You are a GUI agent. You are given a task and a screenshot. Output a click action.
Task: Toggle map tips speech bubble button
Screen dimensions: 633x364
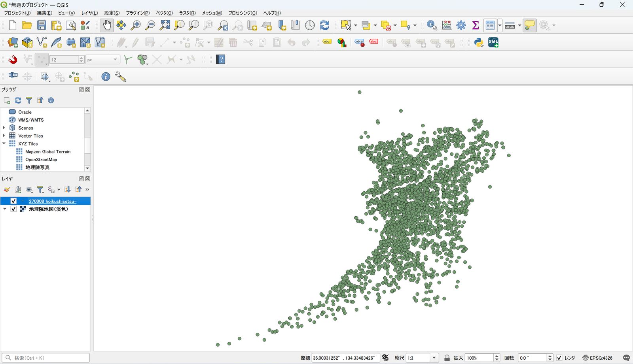click(x=529, y=25)
